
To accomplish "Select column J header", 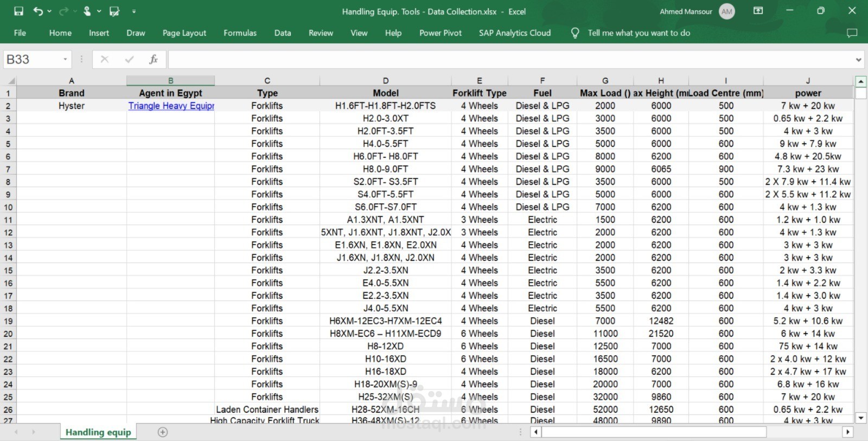I will [x=808, y=81].
